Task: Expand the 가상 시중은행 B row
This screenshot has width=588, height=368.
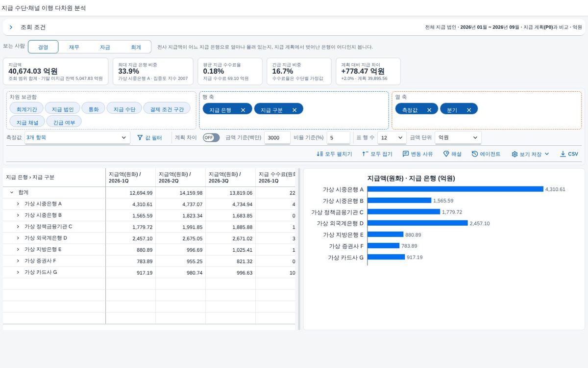Action: tap(18, 215)
